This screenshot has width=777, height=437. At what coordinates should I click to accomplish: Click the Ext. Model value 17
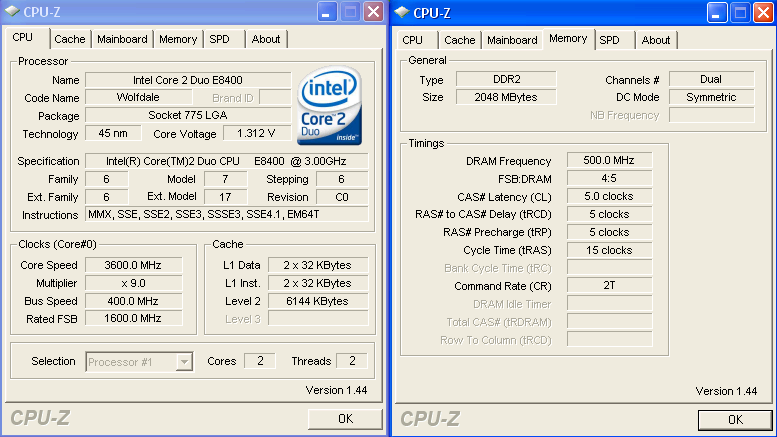coord(225,197)
